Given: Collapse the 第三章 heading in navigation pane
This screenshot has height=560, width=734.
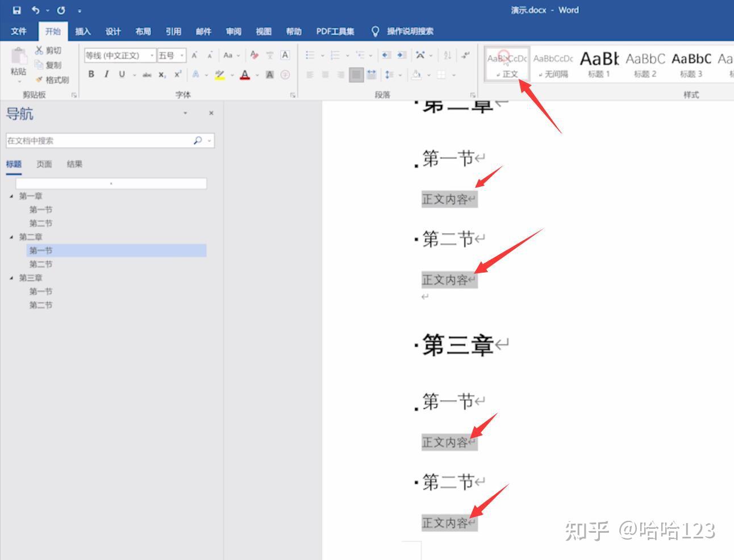Looking at the screenshot, I should pyautogui.click(x=11, y=278).
